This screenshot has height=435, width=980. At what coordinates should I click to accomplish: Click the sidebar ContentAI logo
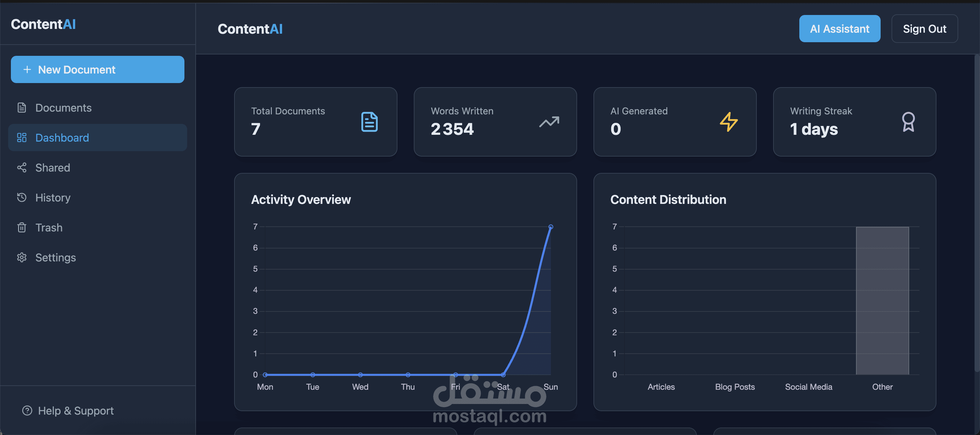[x=43, y=24]
